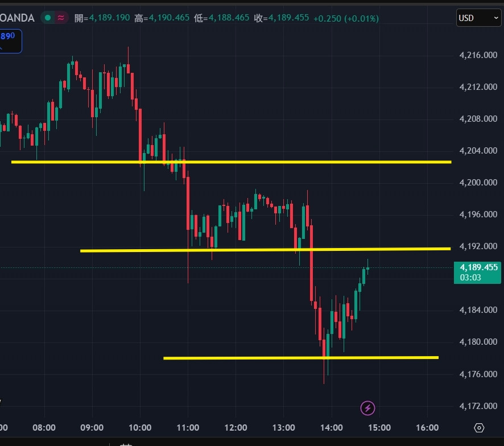Image resolution: width=504 pixels, height=446 pixels.
Task: Click the purple lightning bolt event icon
Action: [368, 407]
